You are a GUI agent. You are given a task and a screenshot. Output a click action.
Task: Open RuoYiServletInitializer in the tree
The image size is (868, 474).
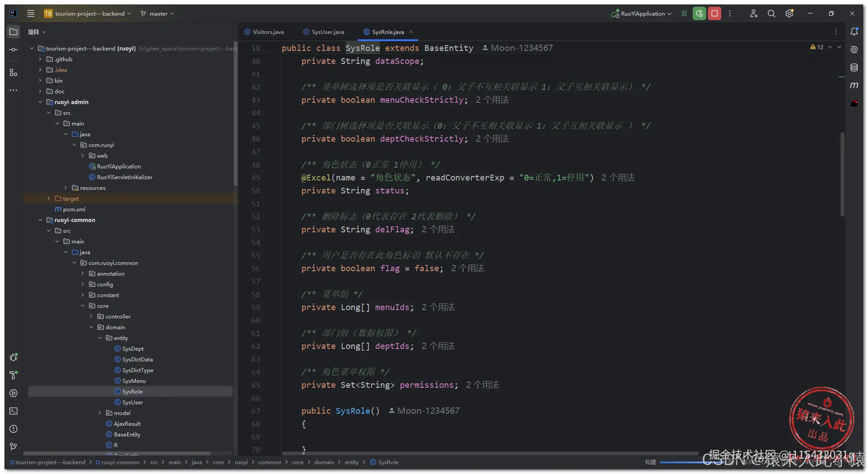(x=121, y=177)
